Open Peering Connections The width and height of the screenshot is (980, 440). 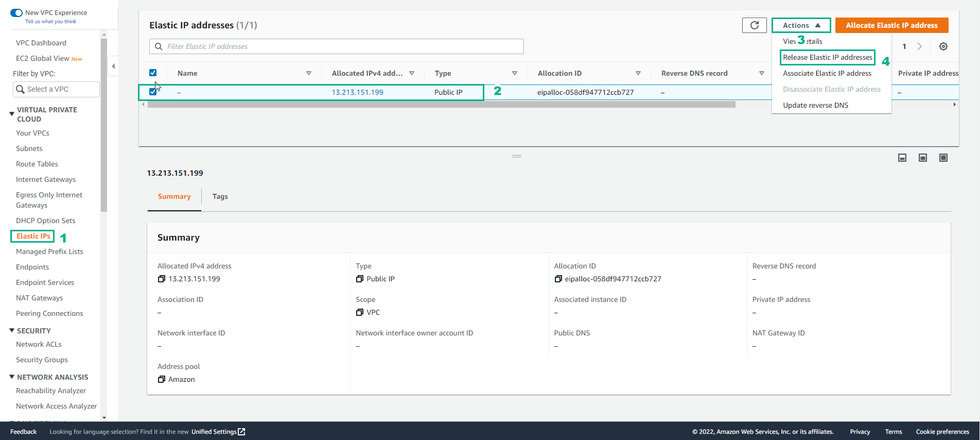click(x=49, y=313)
